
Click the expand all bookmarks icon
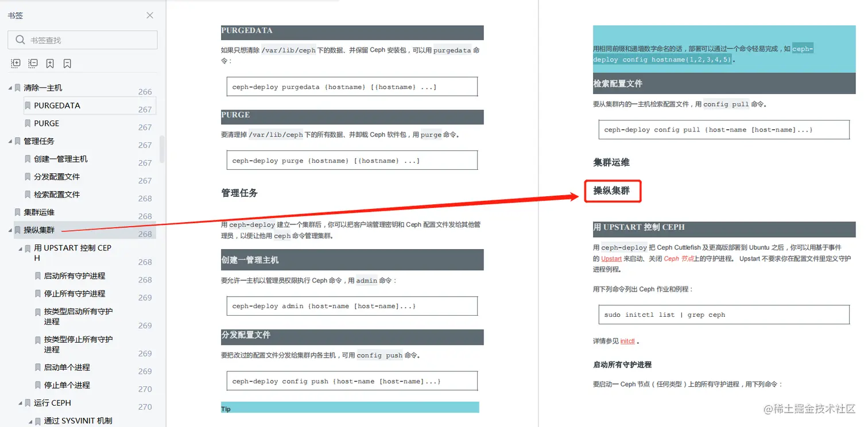pos(15,63)
